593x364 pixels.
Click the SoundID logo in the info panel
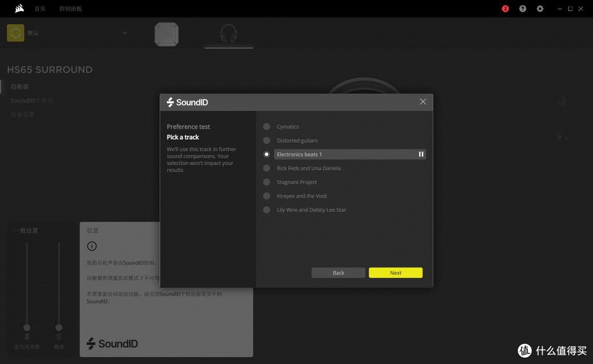tap(112, 343)
